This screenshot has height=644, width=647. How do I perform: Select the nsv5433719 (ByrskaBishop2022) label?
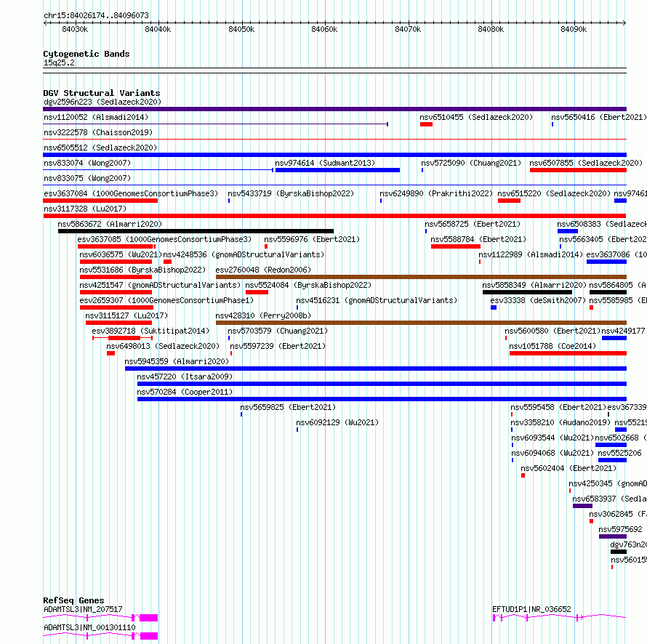tap(291, 193)
